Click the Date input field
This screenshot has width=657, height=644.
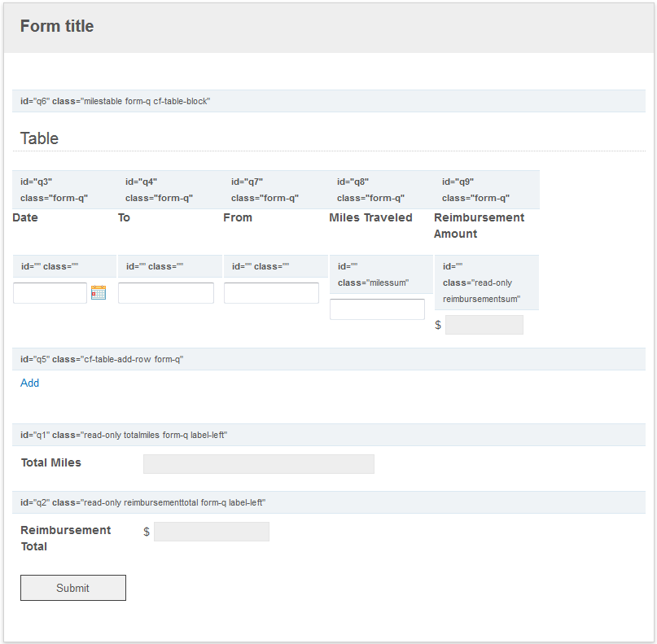click(x=50, y=293)
